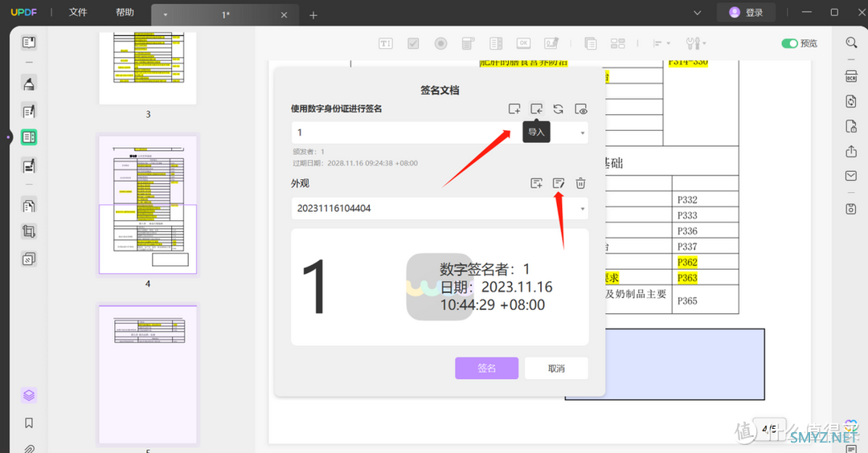Open the form tools wrench dropdown

pos(695,43)
